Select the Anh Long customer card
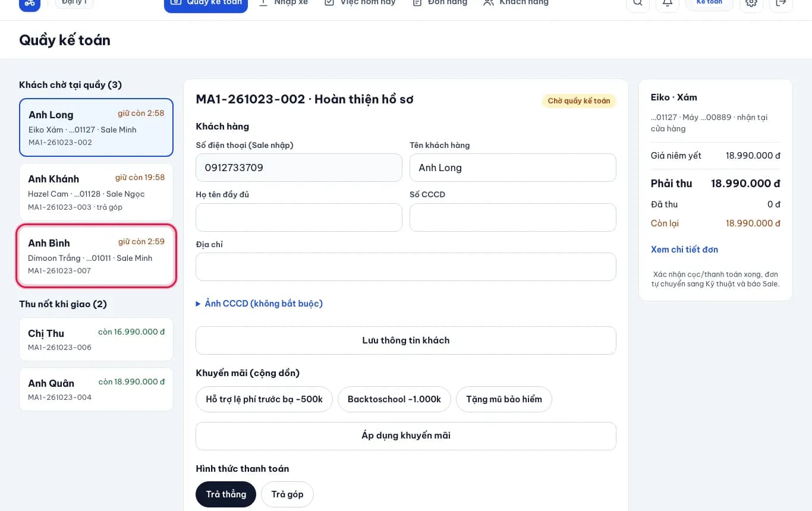Screen dimensions: 812x511 [96, 128]
